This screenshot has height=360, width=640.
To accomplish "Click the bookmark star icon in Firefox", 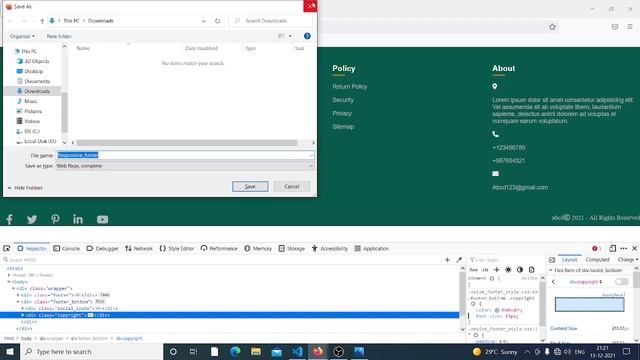I will pyautogui.click(x=552, y=27).
